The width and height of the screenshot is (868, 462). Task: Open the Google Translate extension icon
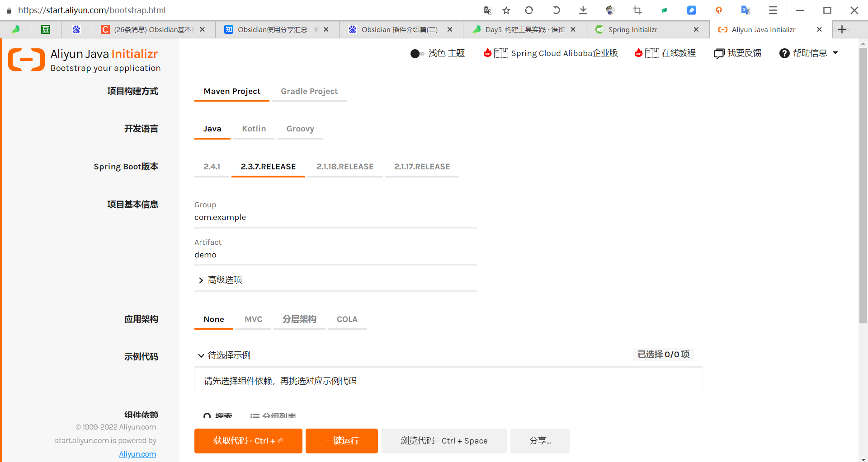[746, 10]
